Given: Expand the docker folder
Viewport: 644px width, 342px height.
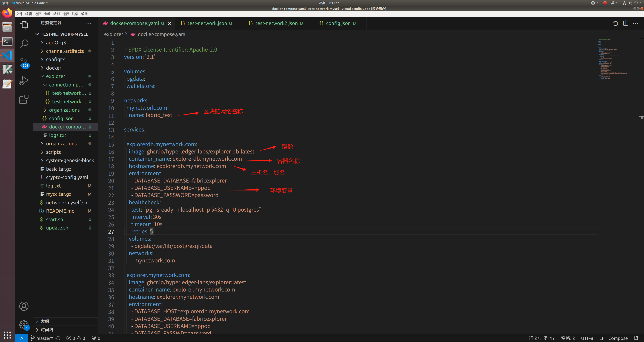Looking at the screenshot, I should [65, 68].
